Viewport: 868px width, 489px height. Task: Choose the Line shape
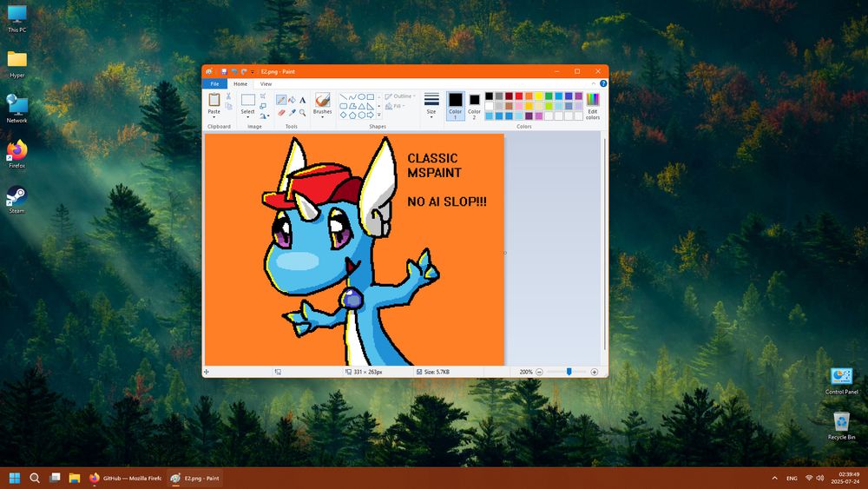[x=343, y=97]
